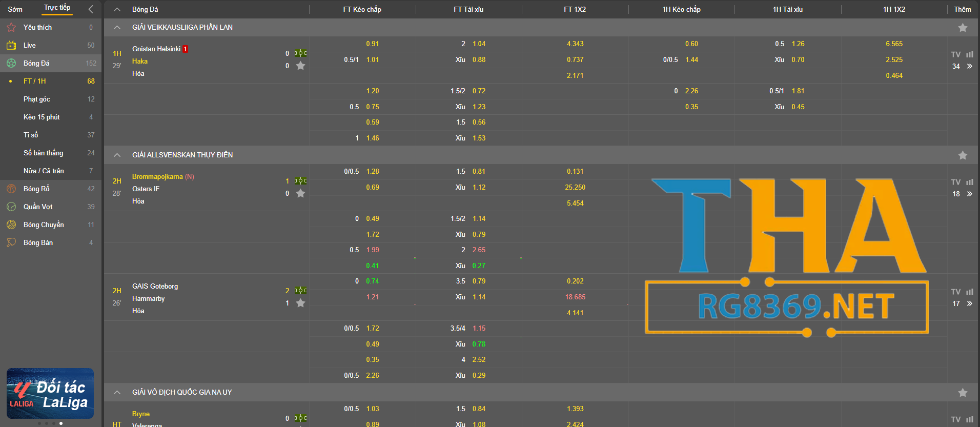Open the Bryne team name

tap(141, 414)
